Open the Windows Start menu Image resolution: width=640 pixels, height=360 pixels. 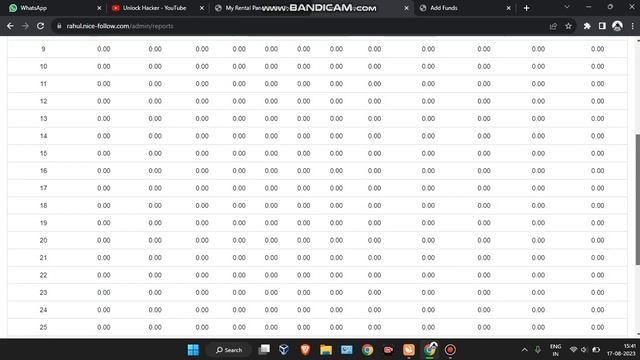tap(193, 350)
